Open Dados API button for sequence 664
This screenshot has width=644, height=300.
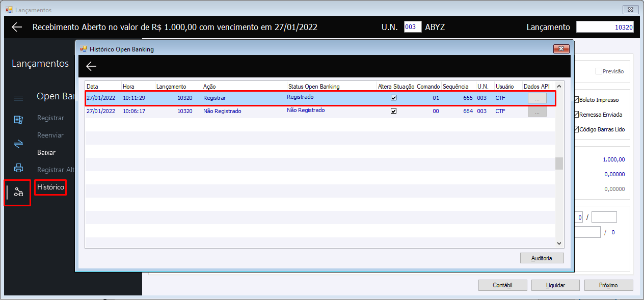point(537,112)
